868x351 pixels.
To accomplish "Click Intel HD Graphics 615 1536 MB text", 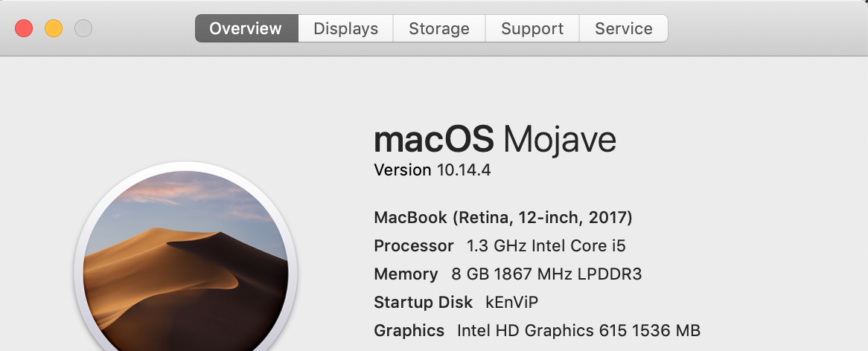I will point(578,330).
